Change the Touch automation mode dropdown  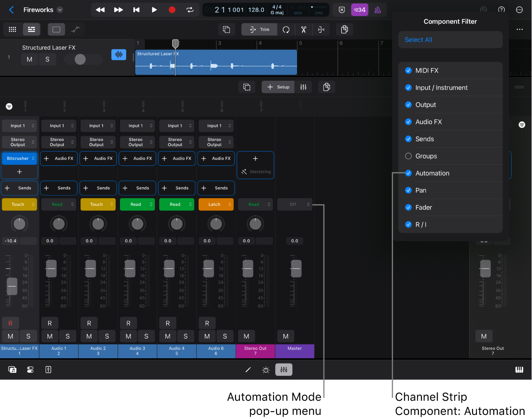(19, 204)
